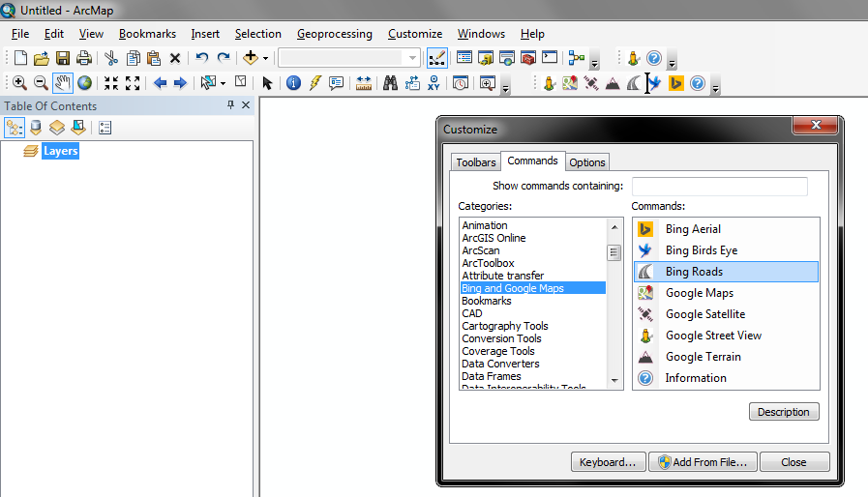Open the Editor Toolbar button
Viewport: 868px width, 497px height.
pyautogui.click(x=436, y=58)
